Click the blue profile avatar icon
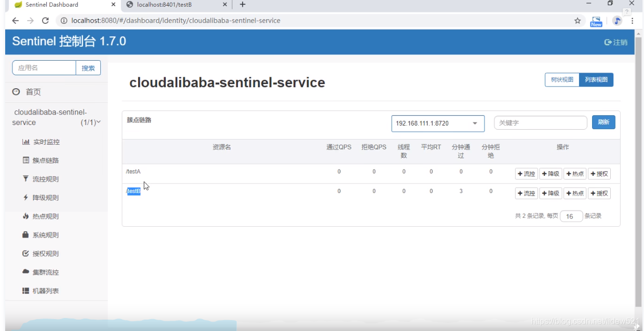 (x=617, y=21)
